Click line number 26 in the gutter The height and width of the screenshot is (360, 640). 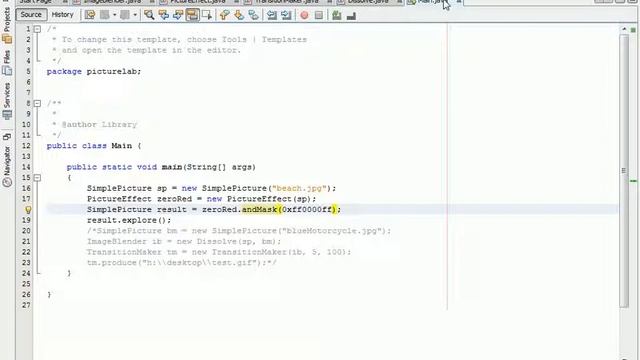[26, 294]
